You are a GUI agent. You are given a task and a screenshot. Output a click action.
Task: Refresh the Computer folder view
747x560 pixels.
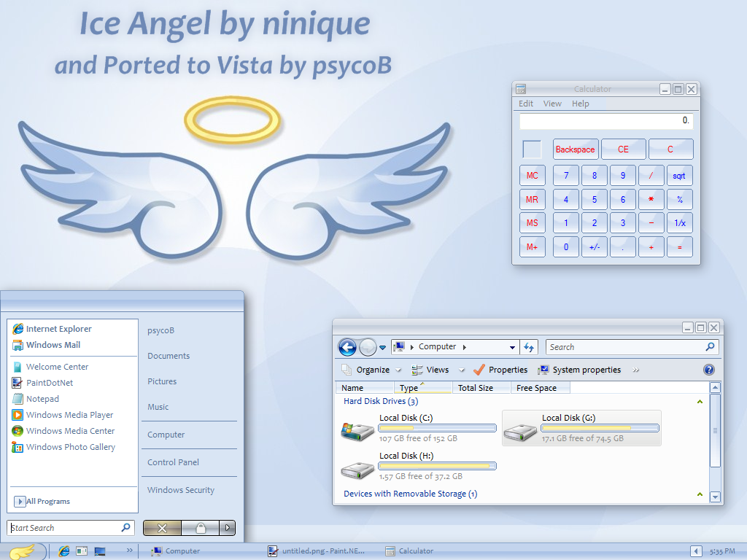529,346
